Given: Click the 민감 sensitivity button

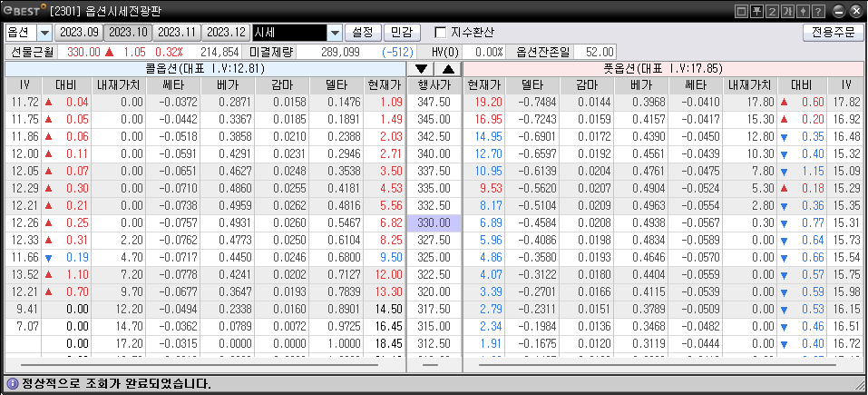Looking at the screenshot, I should pyautogui.click(x=402, y=33).
